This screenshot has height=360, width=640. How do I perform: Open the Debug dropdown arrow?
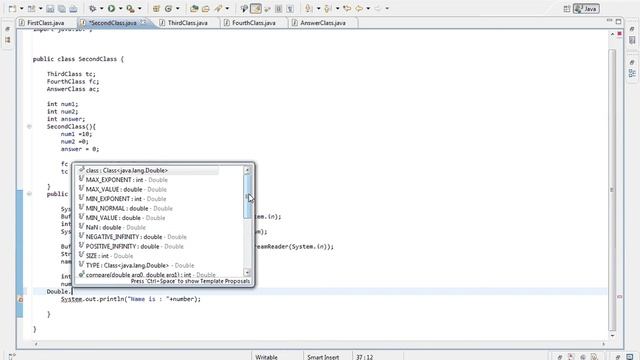(101, 9)
